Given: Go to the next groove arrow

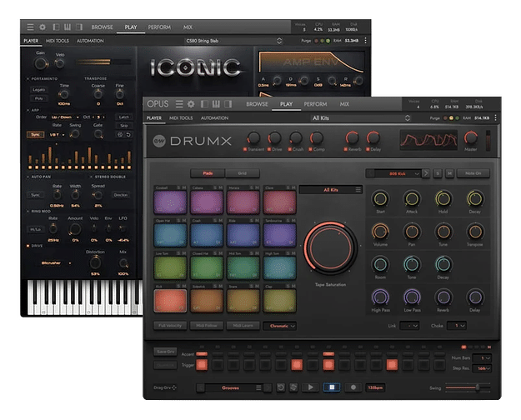Looking at the screenshot, I should point(268,387).
